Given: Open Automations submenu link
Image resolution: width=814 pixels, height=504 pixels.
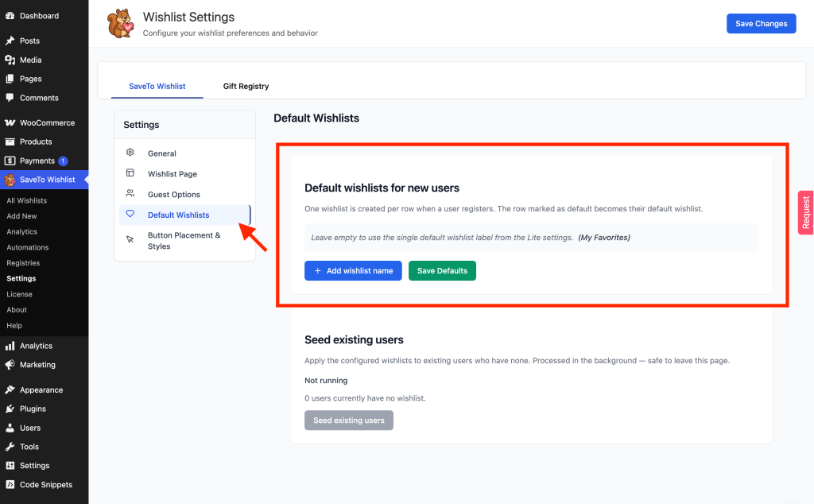Looking at the screenshot, I should pos(28,247).
